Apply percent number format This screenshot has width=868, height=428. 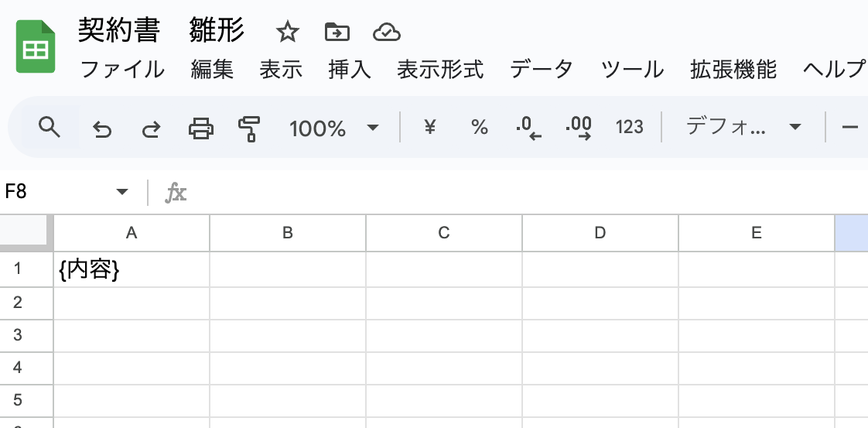tap(480, 128)
